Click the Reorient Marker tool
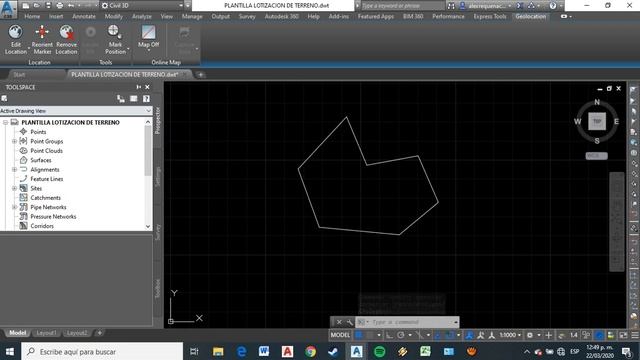The height and width of the screenshot is (360, 640). click(42, 40)
